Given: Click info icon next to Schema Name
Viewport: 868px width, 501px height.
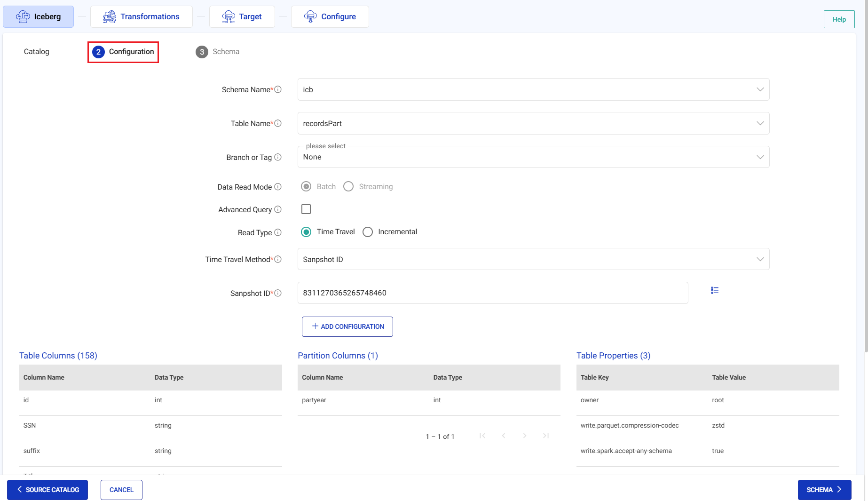Looking at the screenshot, I should click(278, 89).
